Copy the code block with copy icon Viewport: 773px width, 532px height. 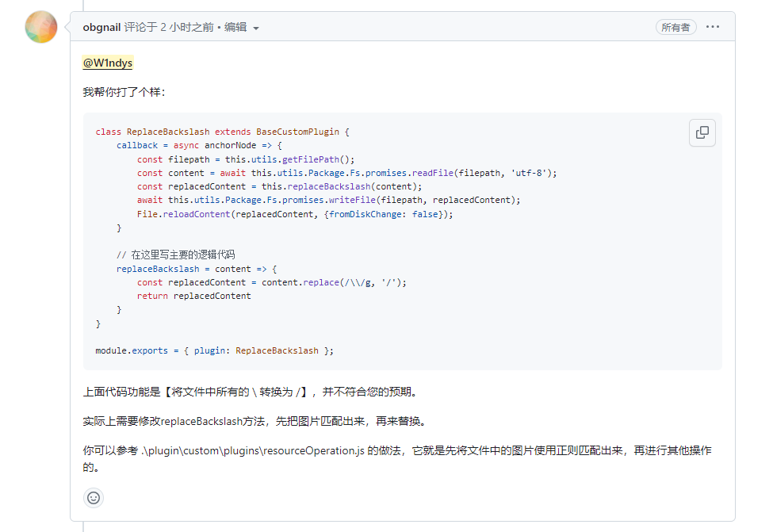pyautogui.click(x=702, y=132)
